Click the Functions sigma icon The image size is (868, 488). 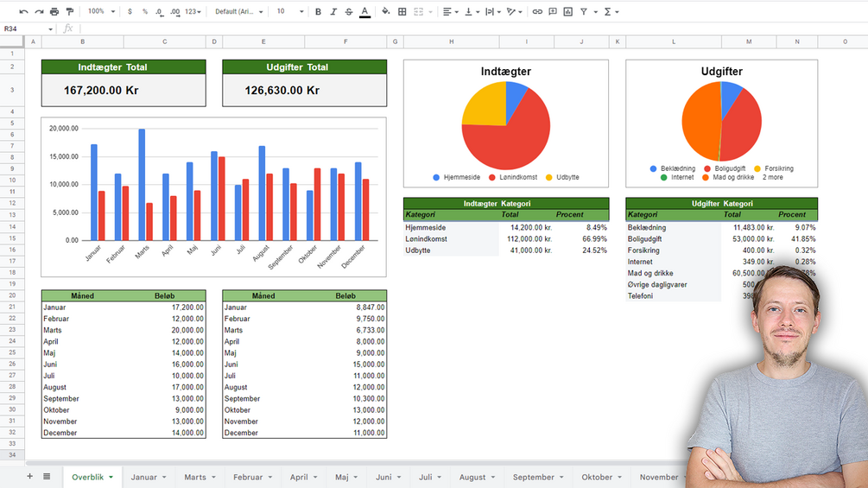(607, 11)
